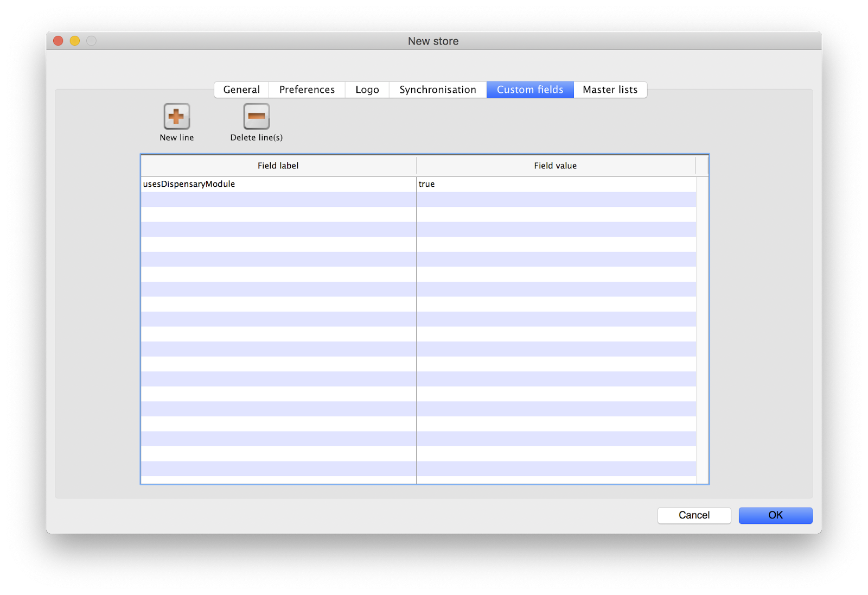Select the Custom fields tab
Image resolution: width=868 pixels, height=595 pixels.
(530, 90)
